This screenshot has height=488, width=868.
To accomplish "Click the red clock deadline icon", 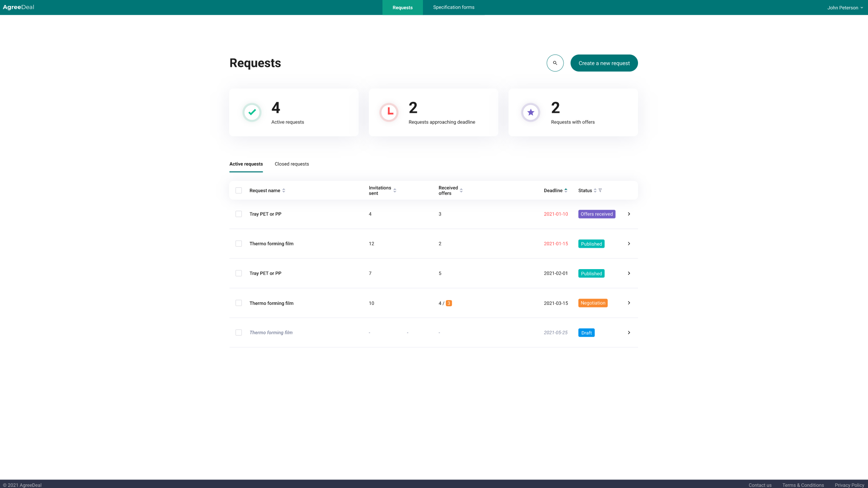I will [x=389, y=112].
